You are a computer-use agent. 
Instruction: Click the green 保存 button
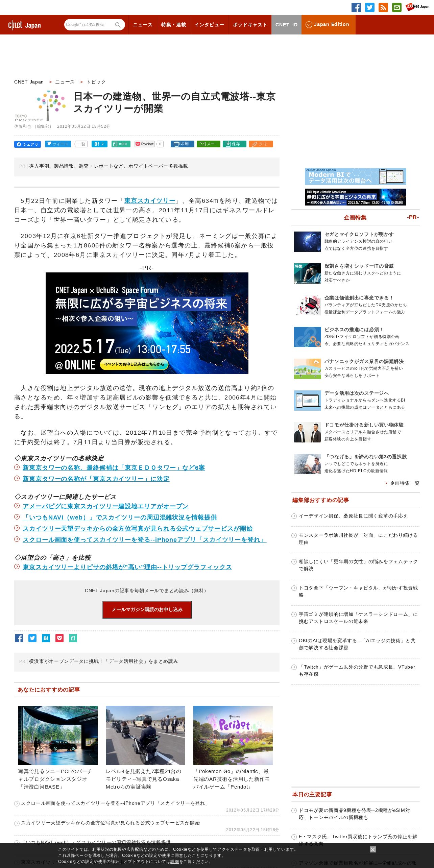point(234,144)
